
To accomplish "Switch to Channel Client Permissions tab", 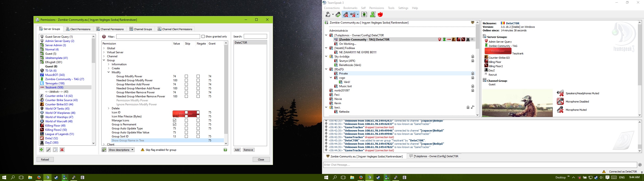I will (x=175, y=29).
